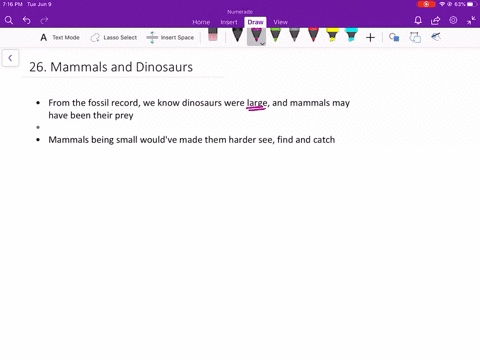Click the page title "26. Mammals and Dinosaurs"
Viewport: 480px width, 360px height.
point(111,67)
